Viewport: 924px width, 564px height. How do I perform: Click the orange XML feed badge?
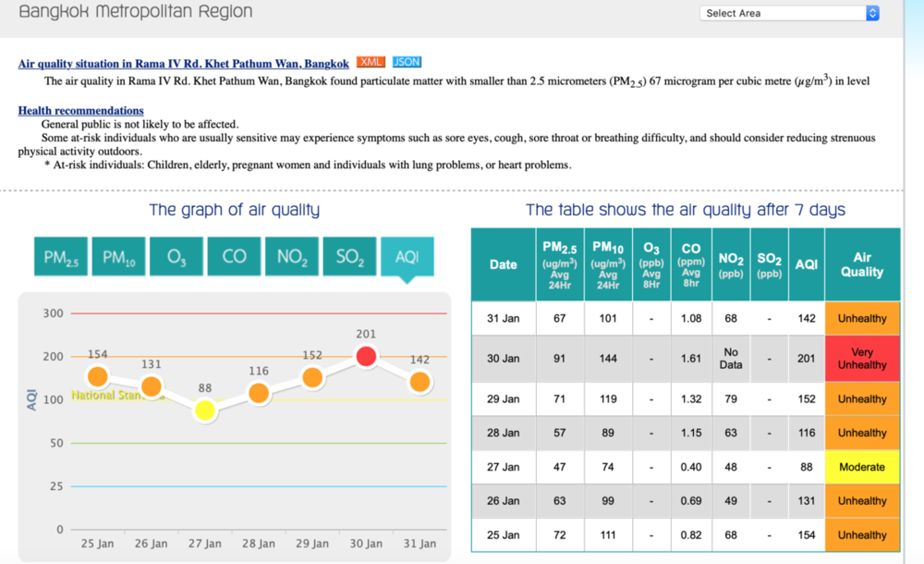tap(371, 62)
